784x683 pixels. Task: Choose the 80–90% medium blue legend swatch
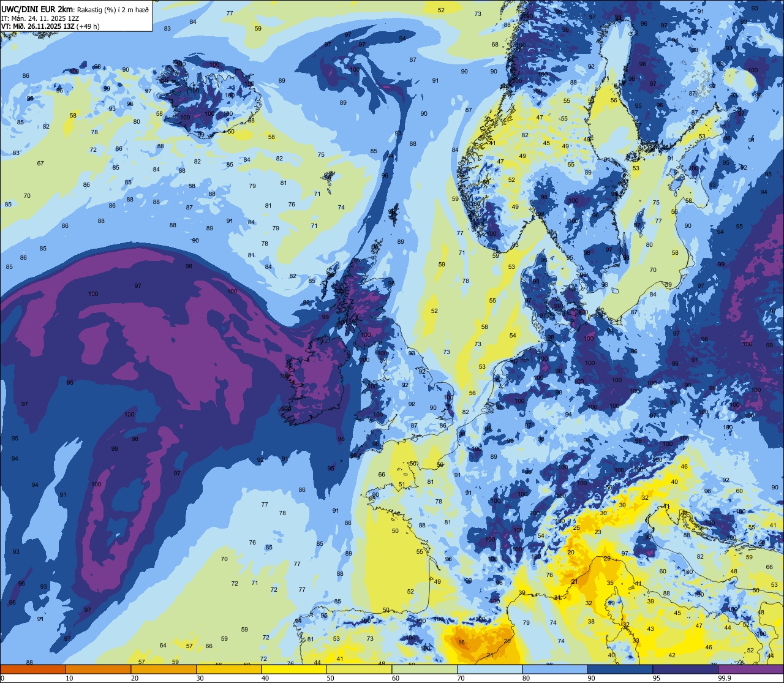tap(555, 670)
